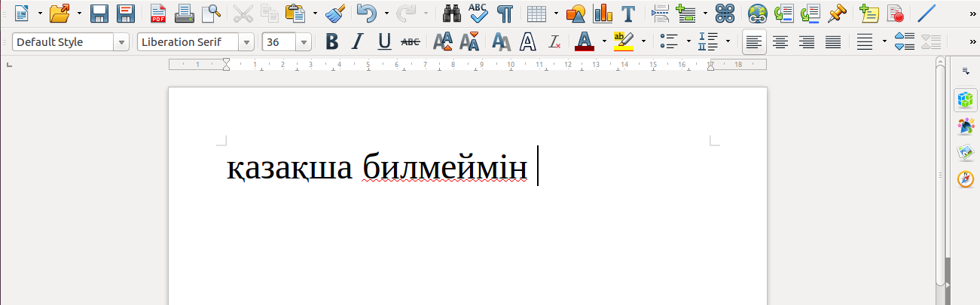The image size is (980, 305).
Task: Click the Save document button
Action: 99,13
